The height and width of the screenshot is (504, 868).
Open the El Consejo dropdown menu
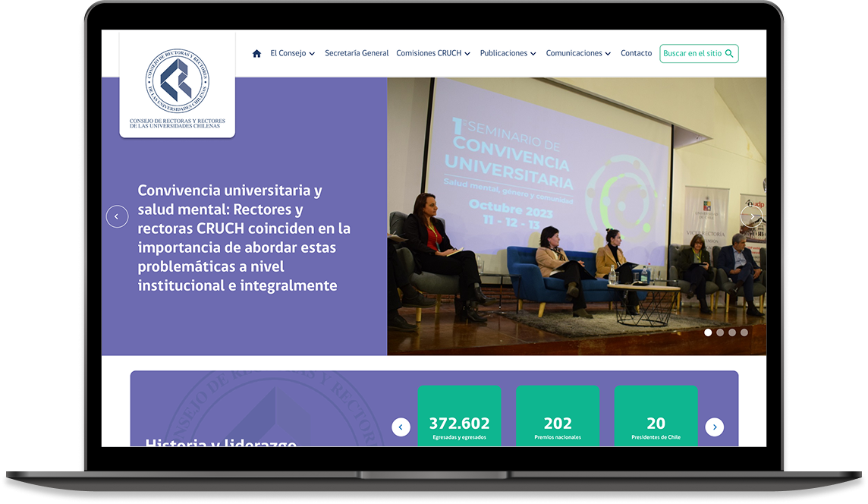(291, 53)
